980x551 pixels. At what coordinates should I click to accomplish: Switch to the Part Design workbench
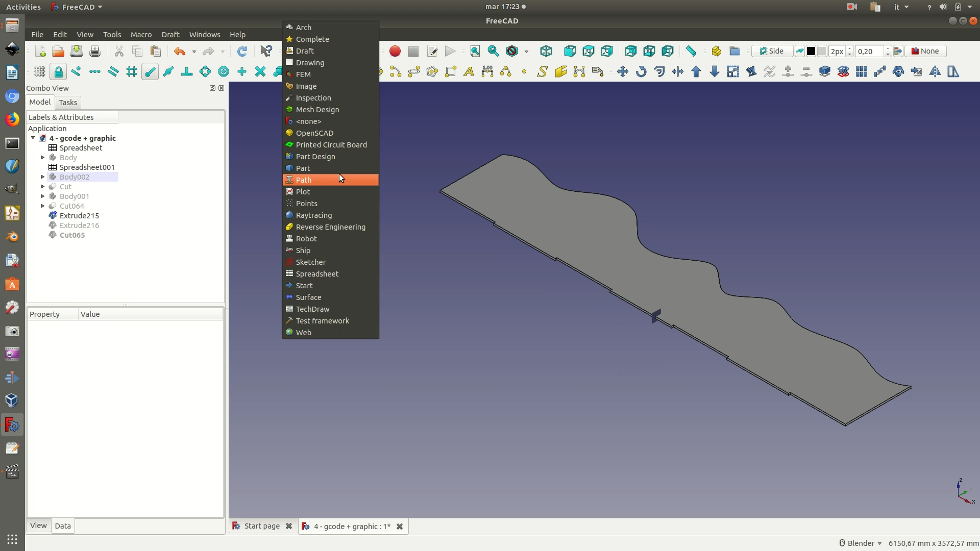(331, 157)
